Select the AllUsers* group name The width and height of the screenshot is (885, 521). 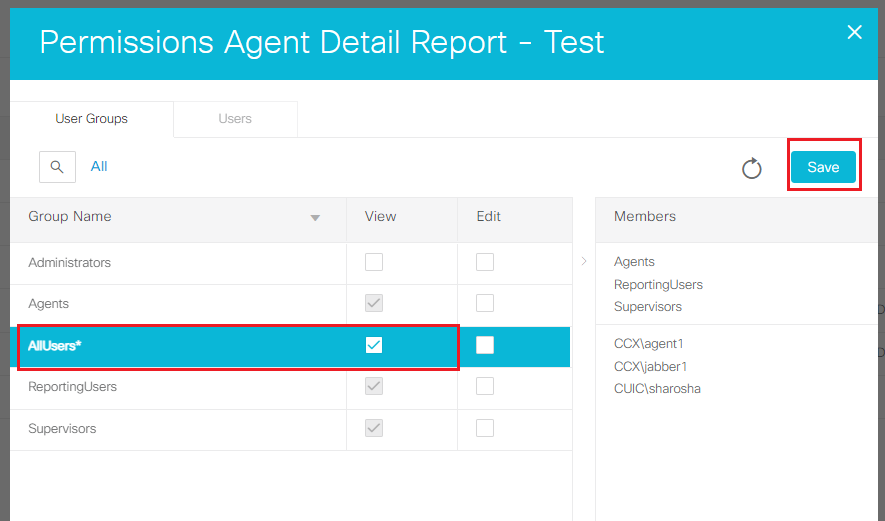pyautogui.click(x=55, y=345)
